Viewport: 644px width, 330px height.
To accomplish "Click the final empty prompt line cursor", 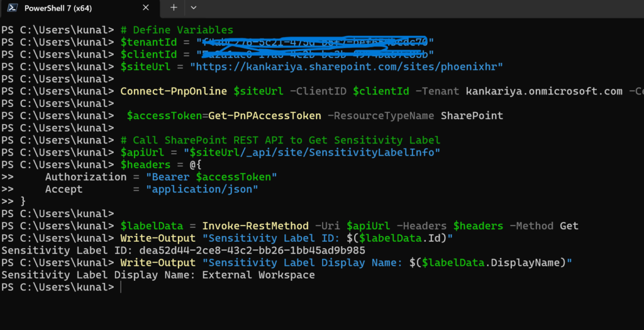I will [121, 287].
